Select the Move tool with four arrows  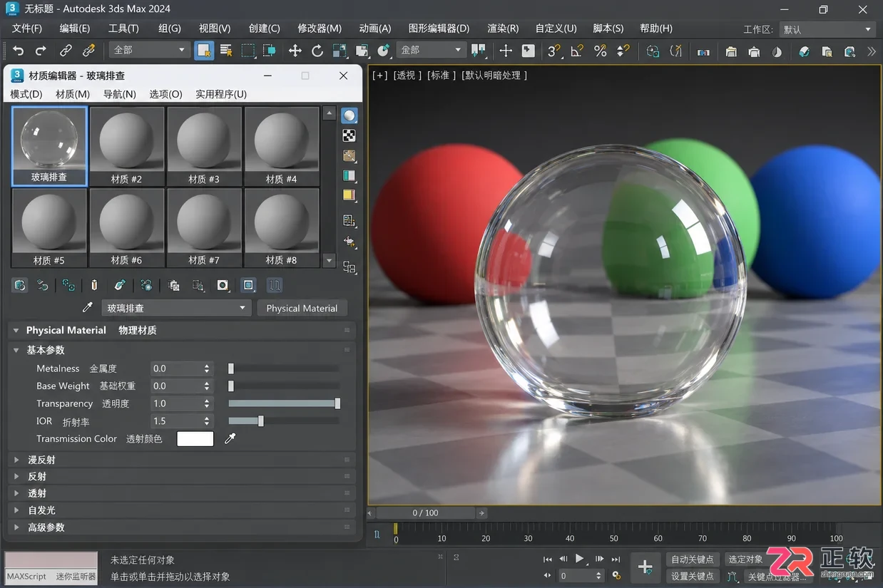pyautogui.click(x=295, y=51)
